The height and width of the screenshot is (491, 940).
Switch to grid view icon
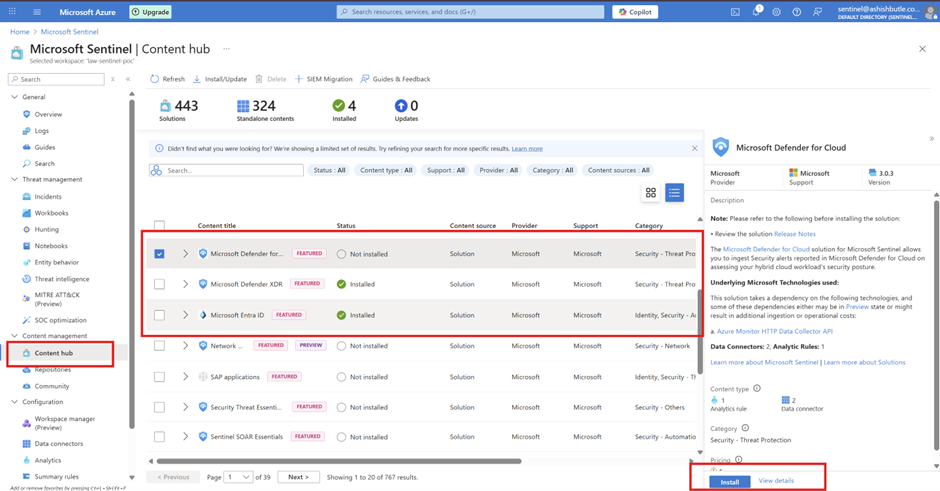point(651,193)
